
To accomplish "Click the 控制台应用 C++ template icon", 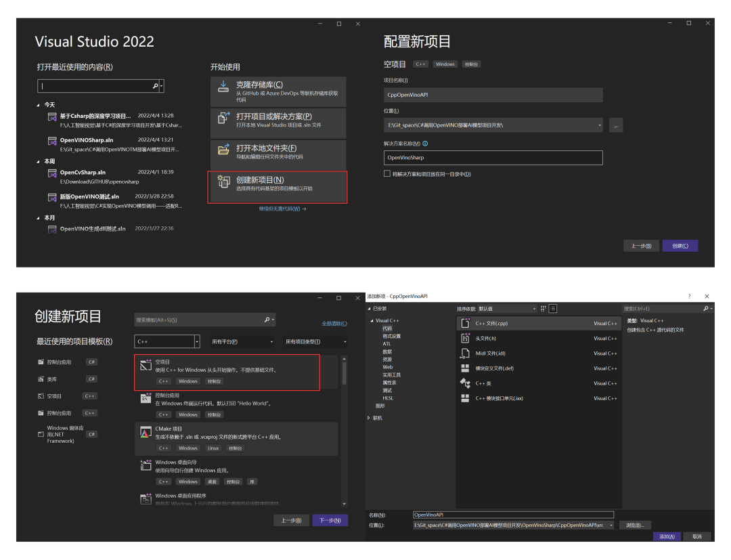I will 146,398.
